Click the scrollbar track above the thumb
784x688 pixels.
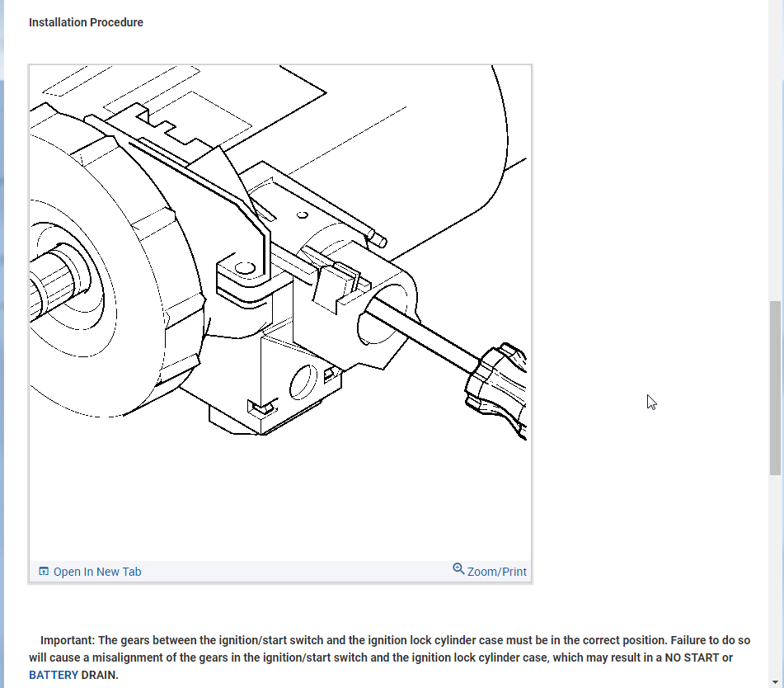pyautogui.click(x=775, y=150)
